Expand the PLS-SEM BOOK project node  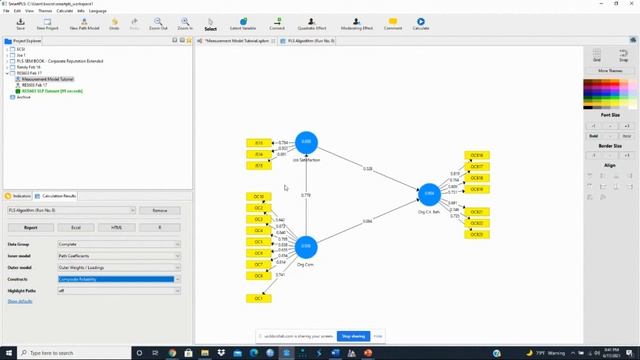coord(7,61)
